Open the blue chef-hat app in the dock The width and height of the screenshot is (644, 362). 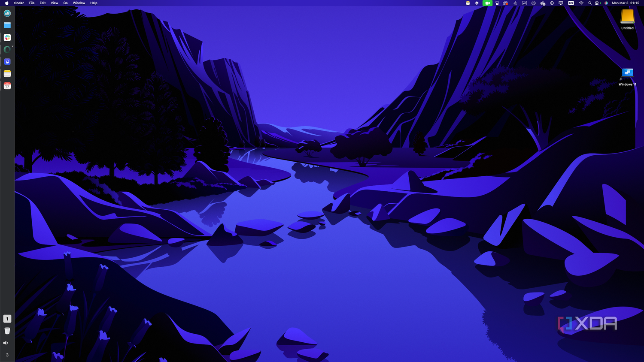(7, 62)
